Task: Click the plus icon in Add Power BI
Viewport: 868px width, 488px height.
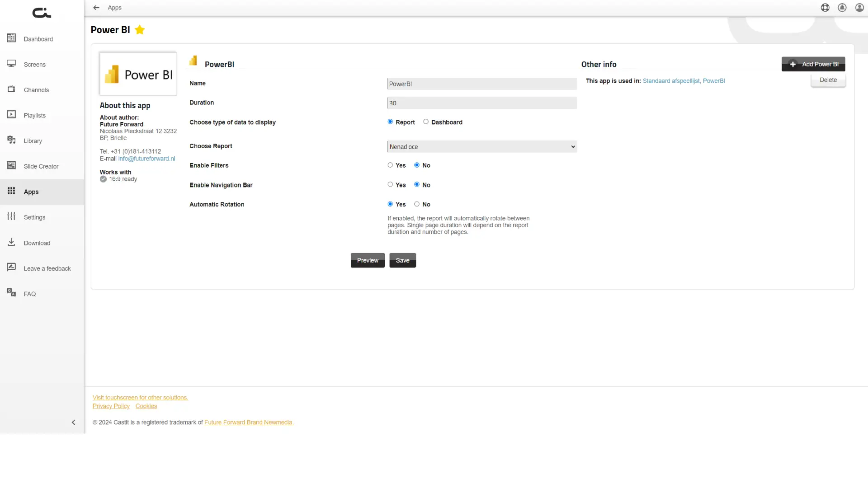Action: [793, 64]
